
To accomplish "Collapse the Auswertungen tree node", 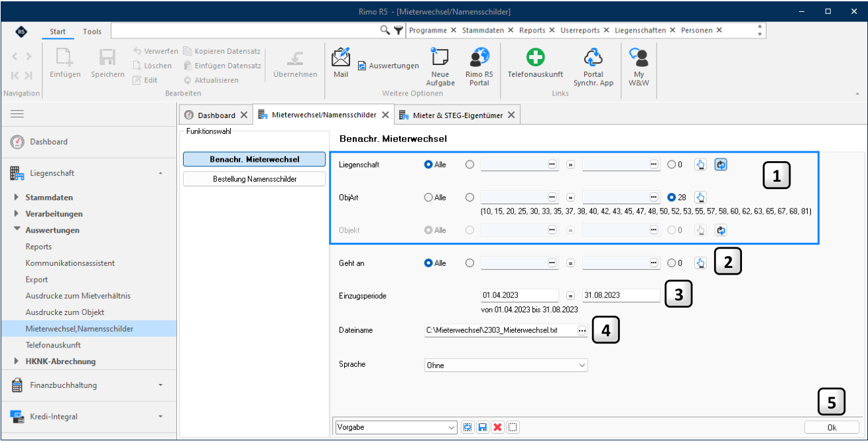I will tap(17, 230).
